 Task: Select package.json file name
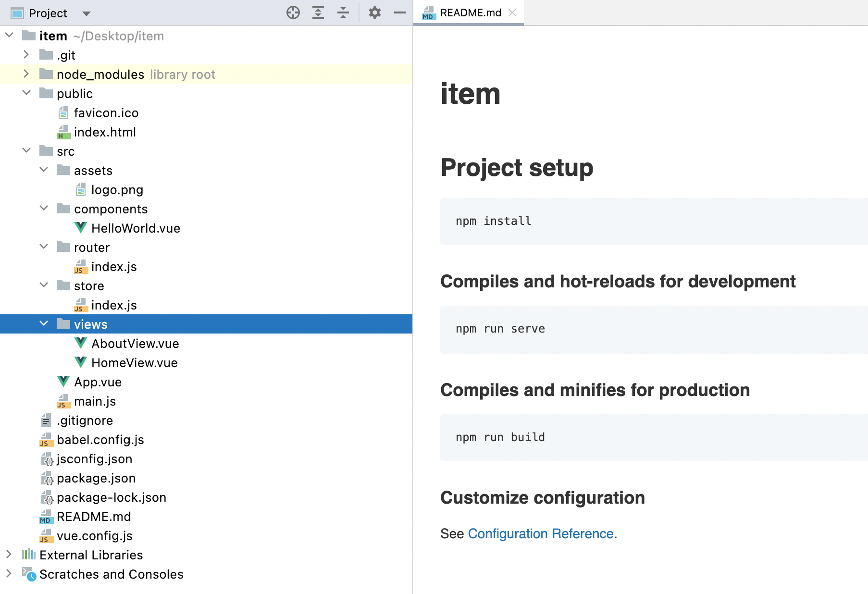click(96, 478)
